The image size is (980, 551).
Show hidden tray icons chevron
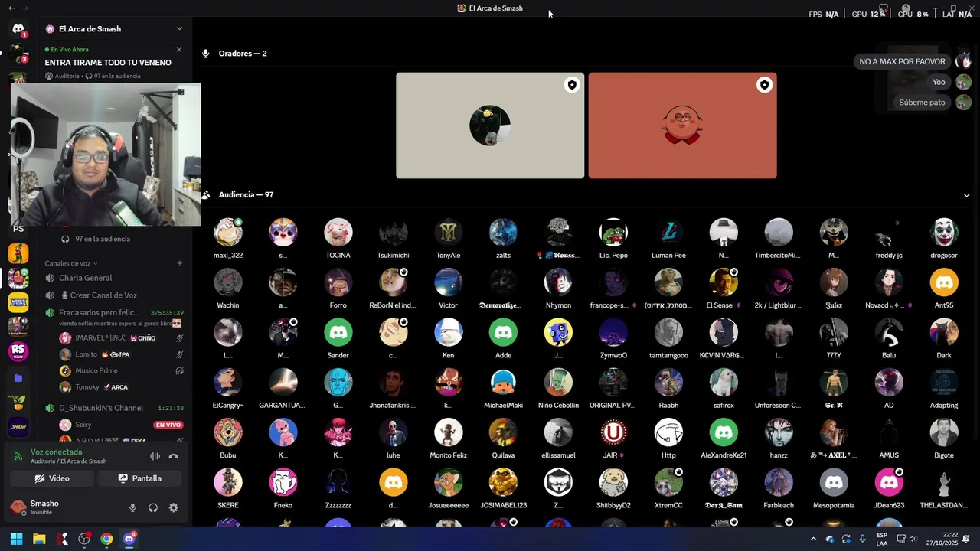813,539
